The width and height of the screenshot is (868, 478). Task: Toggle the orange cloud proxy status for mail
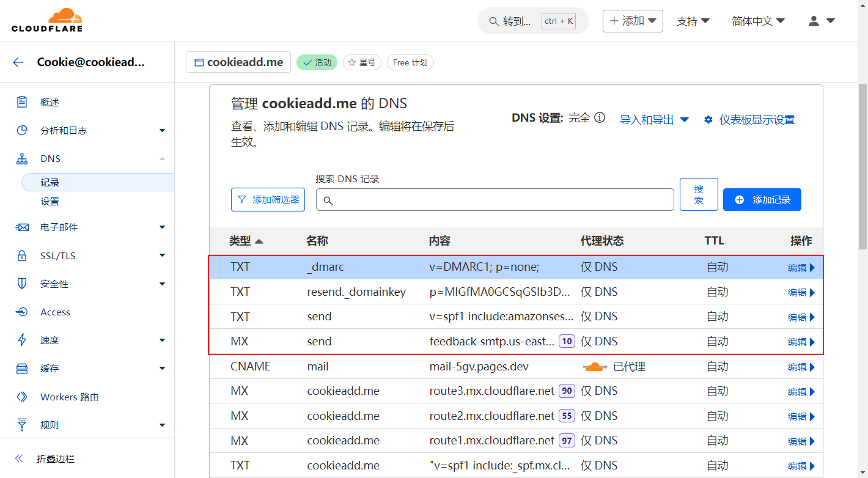pyautogui.click(x=593, y=367)
